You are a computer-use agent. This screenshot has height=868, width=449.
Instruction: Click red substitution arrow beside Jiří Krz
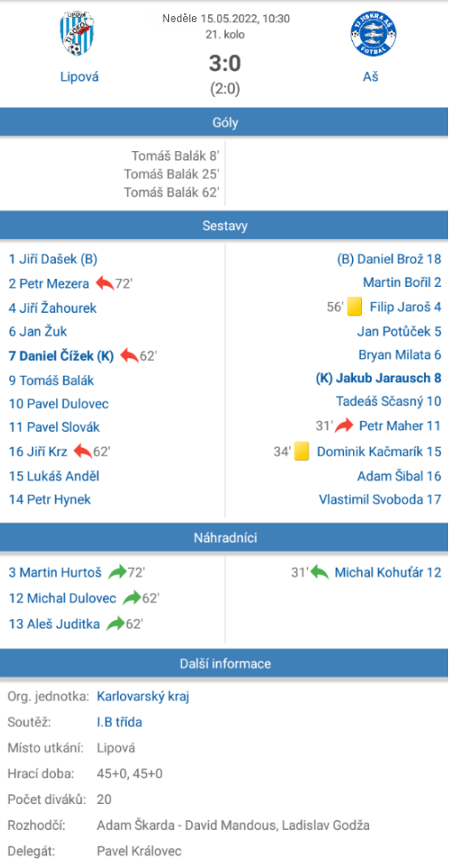point(83,451)
